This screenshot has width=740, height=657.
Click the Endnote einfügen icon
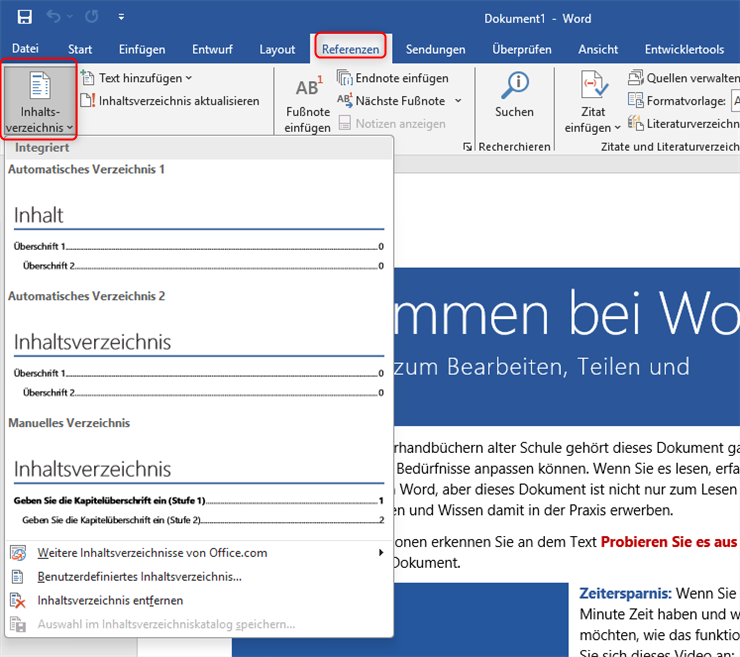click(345, 77)
